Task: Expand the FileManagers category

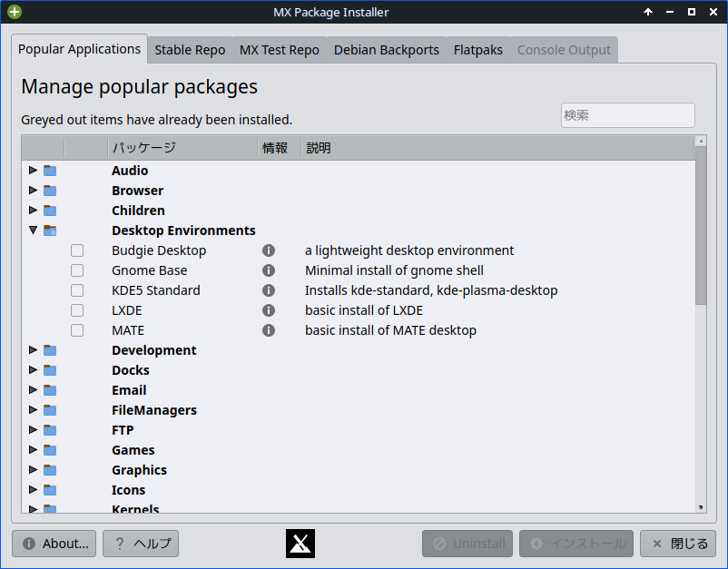Action: click(33, 410)
